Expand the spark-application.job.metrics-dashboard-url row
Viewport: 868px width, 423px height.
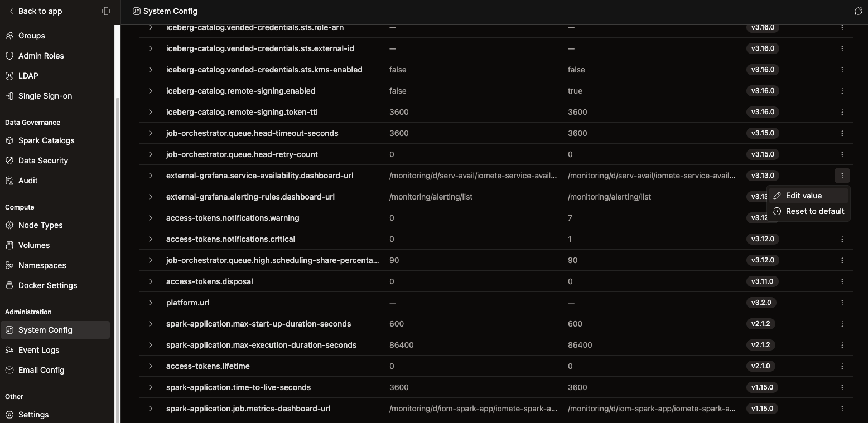point(151,409)
